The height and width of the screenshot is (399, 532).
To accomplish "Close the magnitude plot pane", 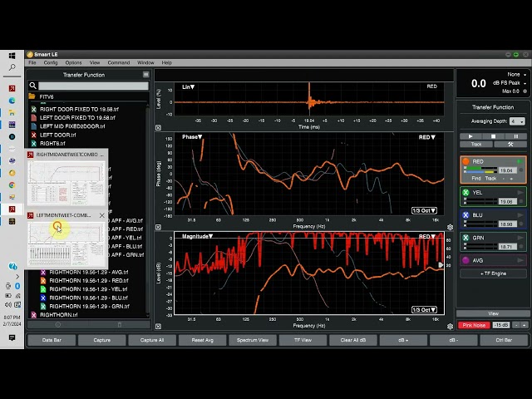I will tap(158, 327).
